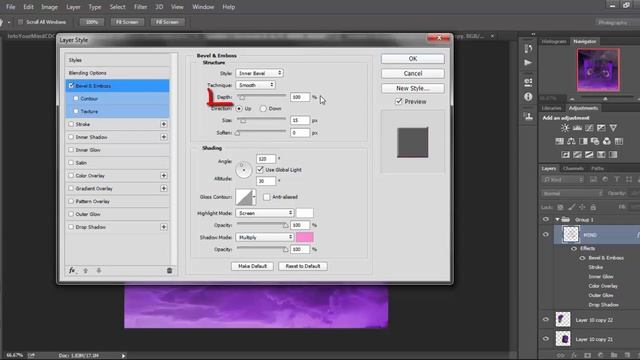Switch to the Libraries tab

click(x=552, y=108)
